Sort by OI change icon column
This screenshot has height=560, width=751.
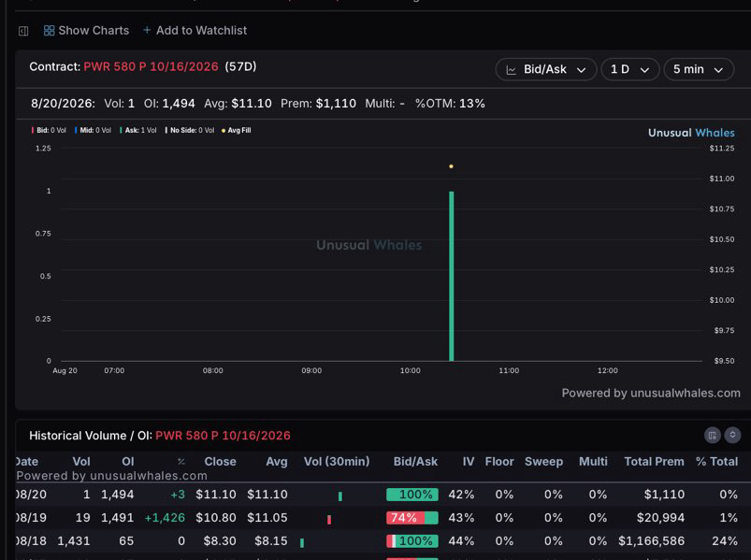[x=181, y=462]
